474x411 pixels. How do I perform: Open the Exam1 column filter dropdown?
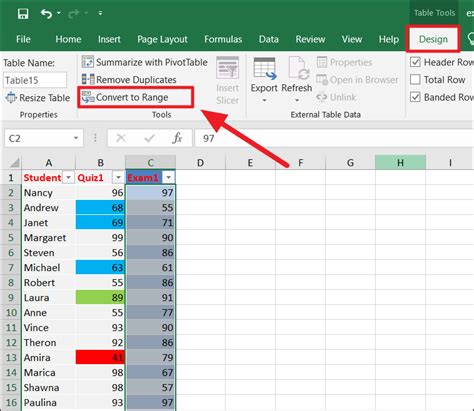pos(168,178)
